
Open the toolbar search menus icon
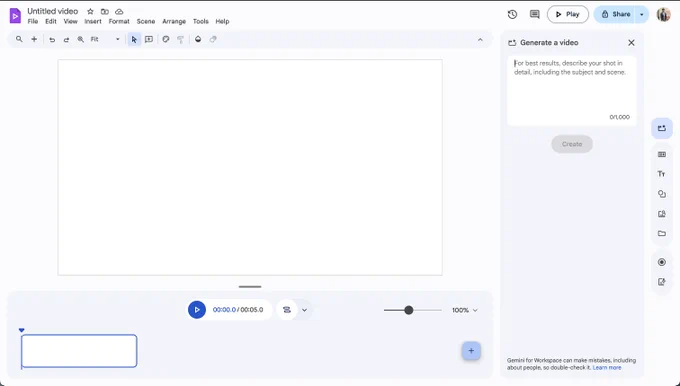tap(19, 39)
